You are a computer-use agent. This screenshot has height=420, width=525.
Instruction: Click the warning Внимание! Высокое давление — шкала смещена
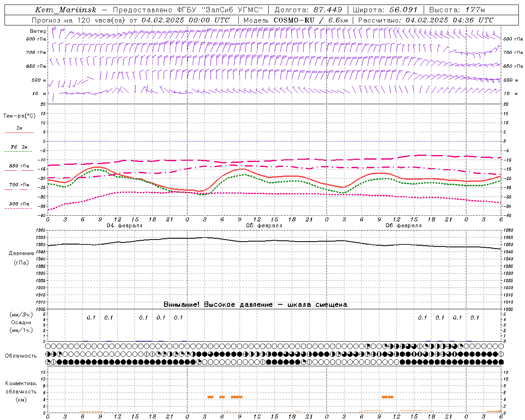coord(255,305)
